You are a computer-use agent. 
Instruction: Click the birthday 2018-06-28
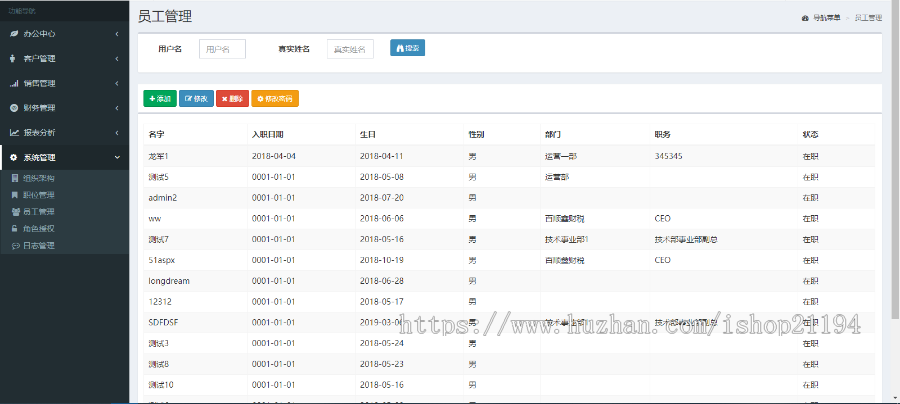click(x=382, y=281)
